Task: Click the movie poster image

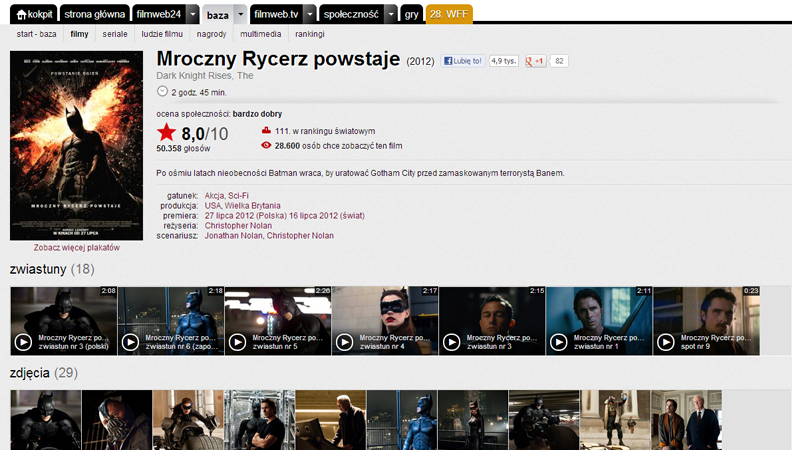Action: 76,145
